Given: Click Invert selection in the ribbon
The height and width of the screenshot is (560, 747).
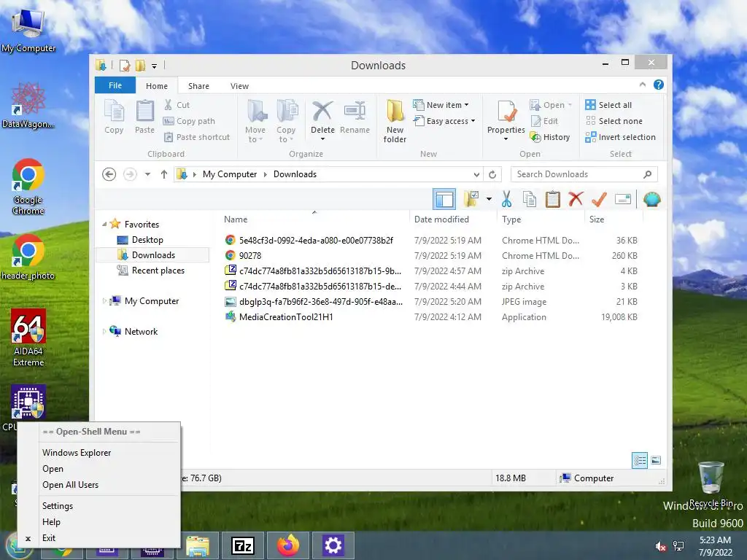Looking at the screenshot, I should (620, 137).
